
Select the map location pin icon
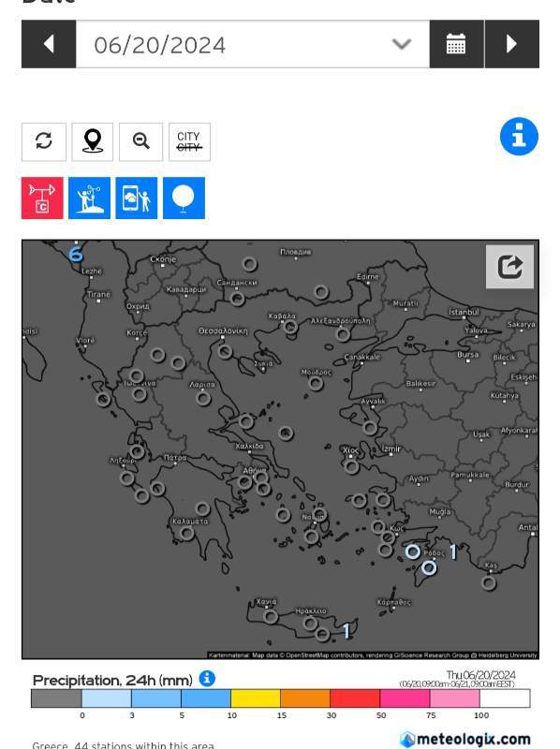coord(93,142)
